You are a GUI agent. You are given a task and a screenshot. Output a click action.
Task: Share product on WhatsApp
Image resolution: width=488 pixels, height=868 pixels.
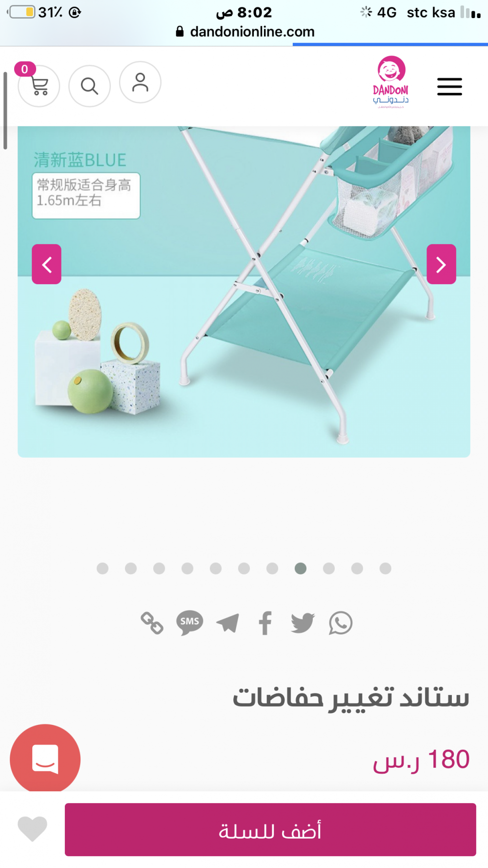point(341,623)
